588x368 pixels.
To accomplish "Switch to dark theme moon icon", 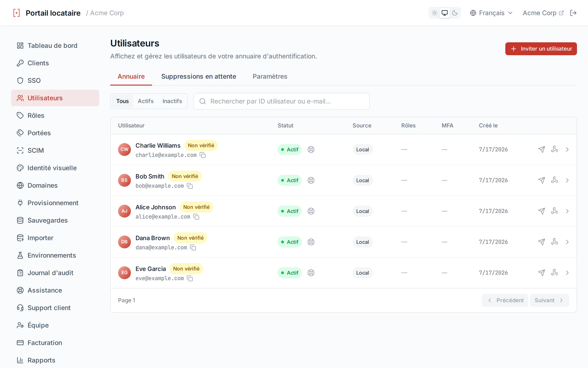I will (x=455, y=13).
